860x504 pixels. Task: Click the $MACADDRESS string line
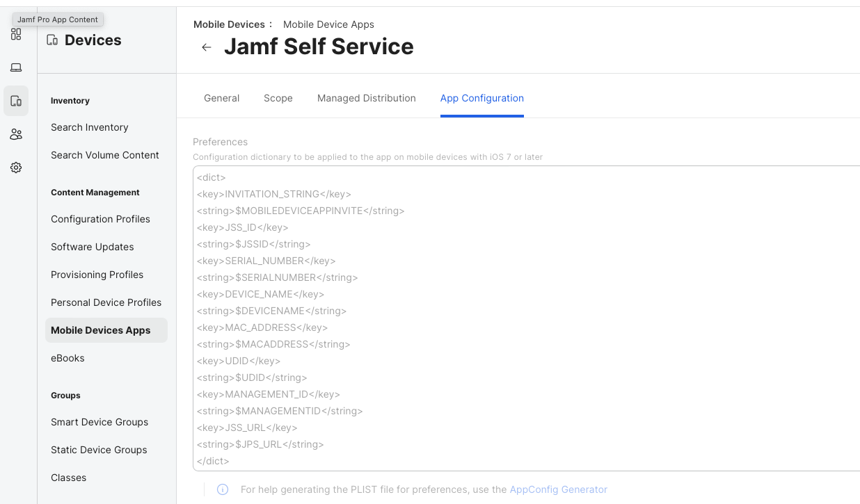coord(273,344)
